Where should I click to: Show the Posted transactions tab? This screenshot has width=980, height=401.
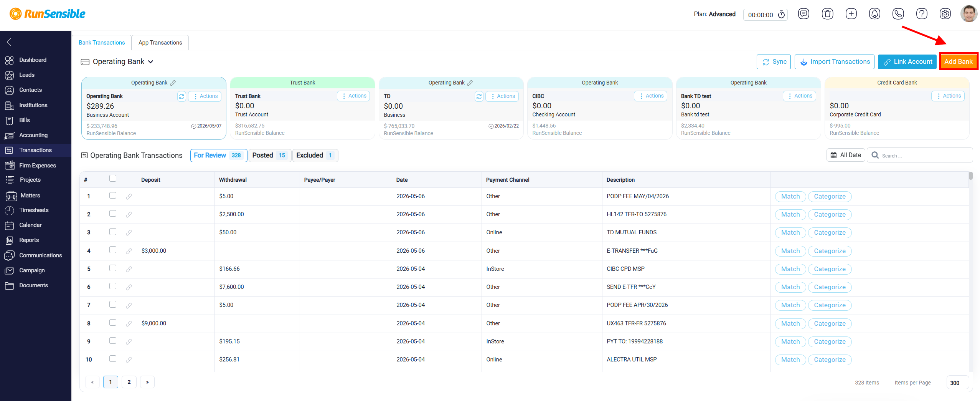pyautogui.click(x=270, y=155)
